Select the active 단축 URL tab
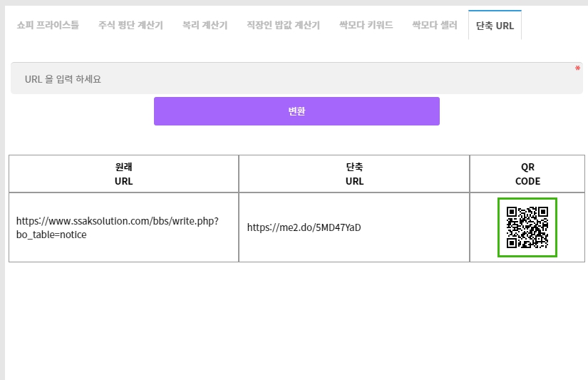The width and height of the screenshot is (588, 380). tap(495, 25)
